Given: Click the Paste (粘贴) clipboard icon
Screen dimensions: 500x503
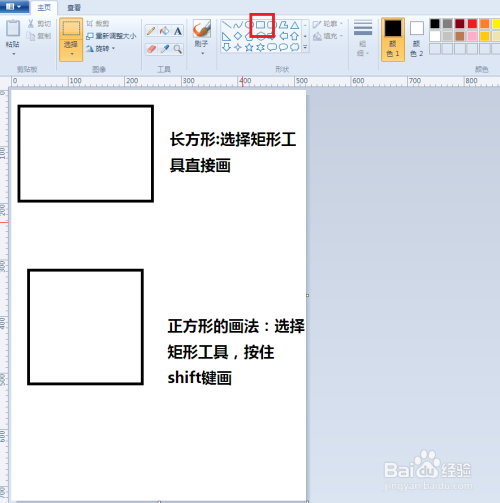Looking at the screenshot, I should point(13,28).
